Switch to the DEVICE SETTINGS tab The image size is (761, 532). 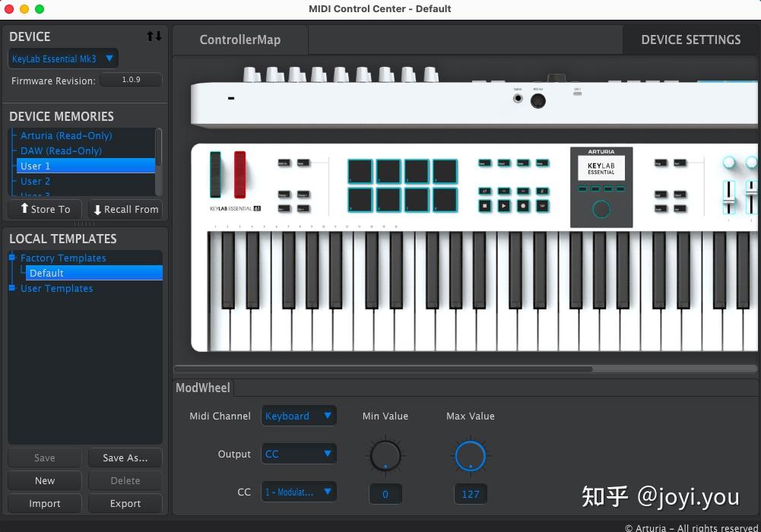[x=690, y=39]
